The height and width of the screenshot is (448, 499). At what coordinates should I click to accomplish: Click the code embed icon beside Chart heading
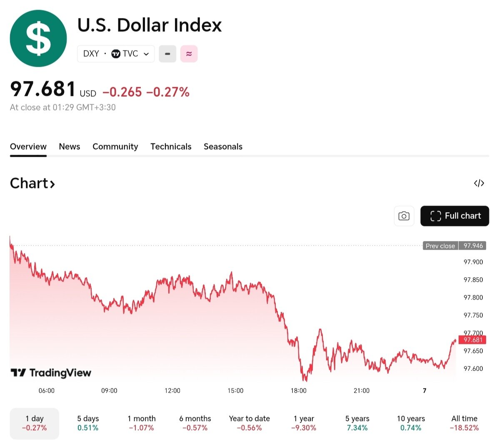point(479,183)
